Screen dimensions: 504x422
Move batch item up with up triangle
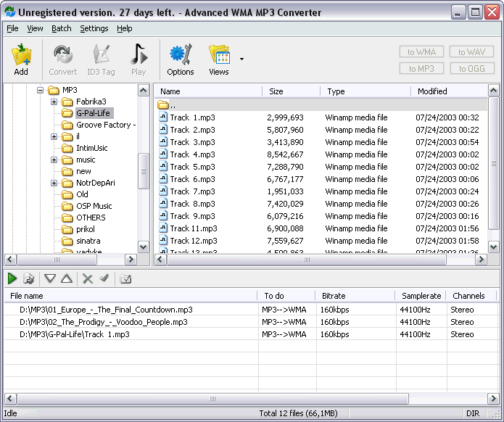click(x=67, y=278)
